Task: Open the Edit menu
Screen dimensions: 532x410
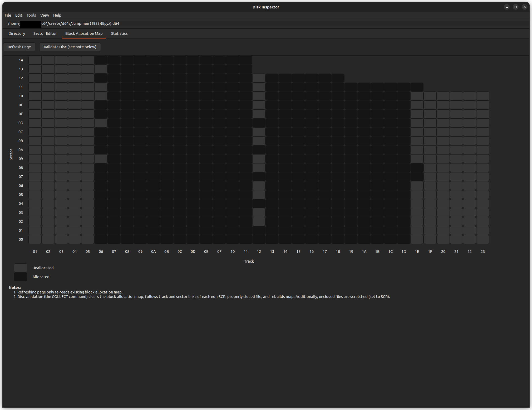Action: (x=19, y=15)
